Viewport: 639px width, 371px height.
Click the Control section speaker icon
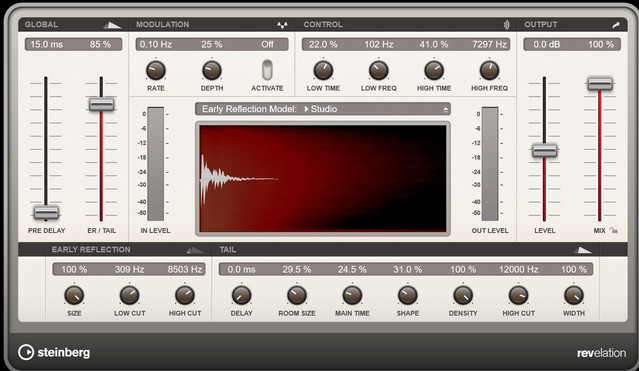click(x=506, y=25)
